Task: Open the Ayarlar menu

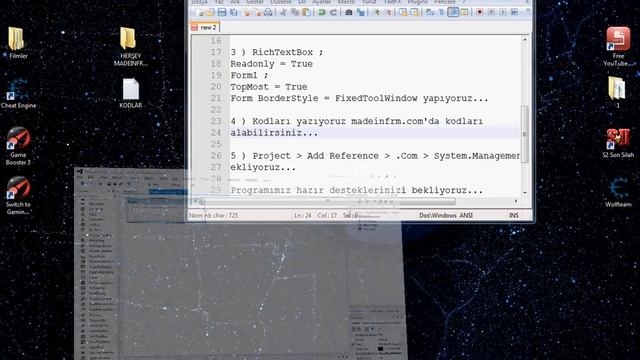Action: tap(322, 2)
